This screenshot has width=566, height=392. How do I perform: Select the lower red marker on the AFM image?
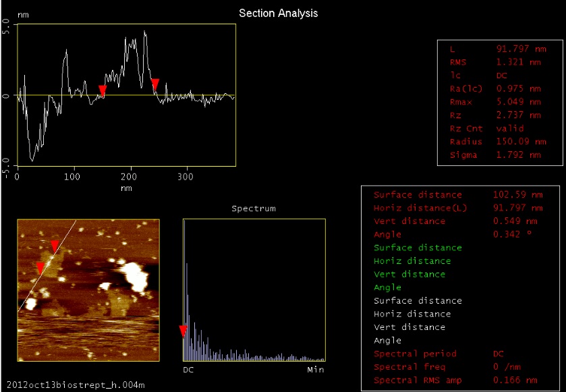(x=40, y=268)
